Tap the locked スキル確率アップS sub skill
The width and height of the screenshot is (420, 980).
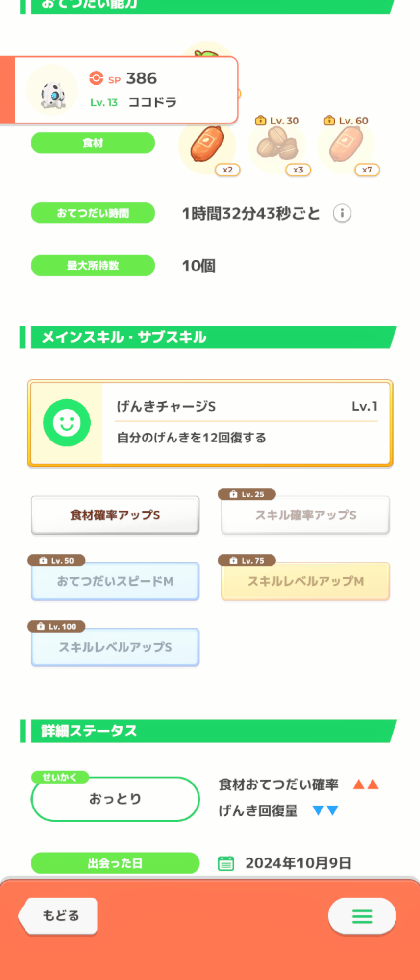tap(305, 515)
